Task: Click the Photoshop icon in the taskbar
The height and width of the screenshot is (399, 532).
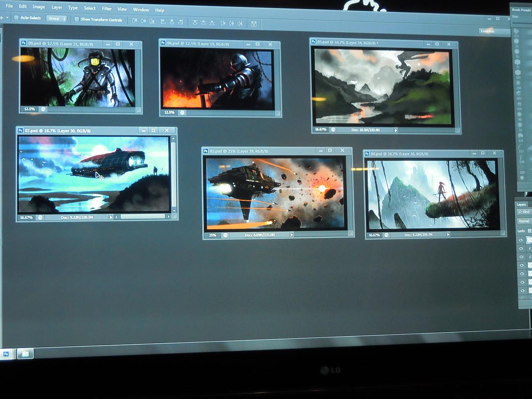Action: (x=6, y=354)
